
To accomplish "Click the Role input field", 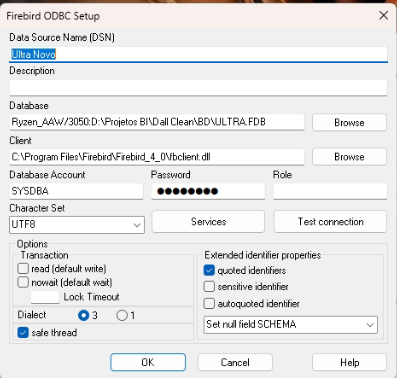I will (330, 191).
